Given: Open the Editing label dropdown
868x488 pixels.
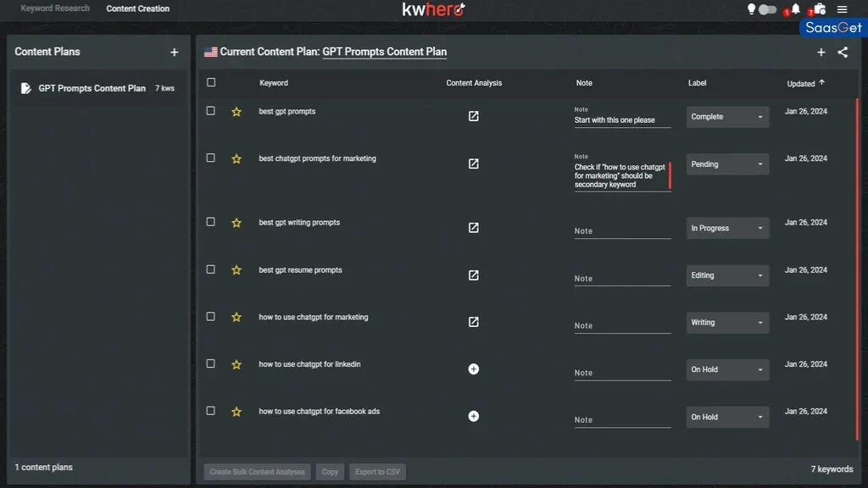Looking at the screenshot, I should coord(727,275).
